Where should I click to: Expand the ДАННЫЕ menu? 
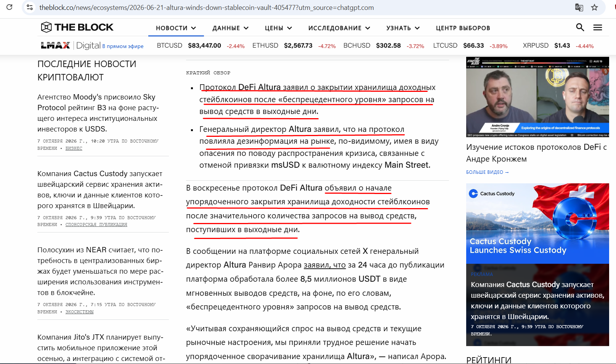pos(230,28)
